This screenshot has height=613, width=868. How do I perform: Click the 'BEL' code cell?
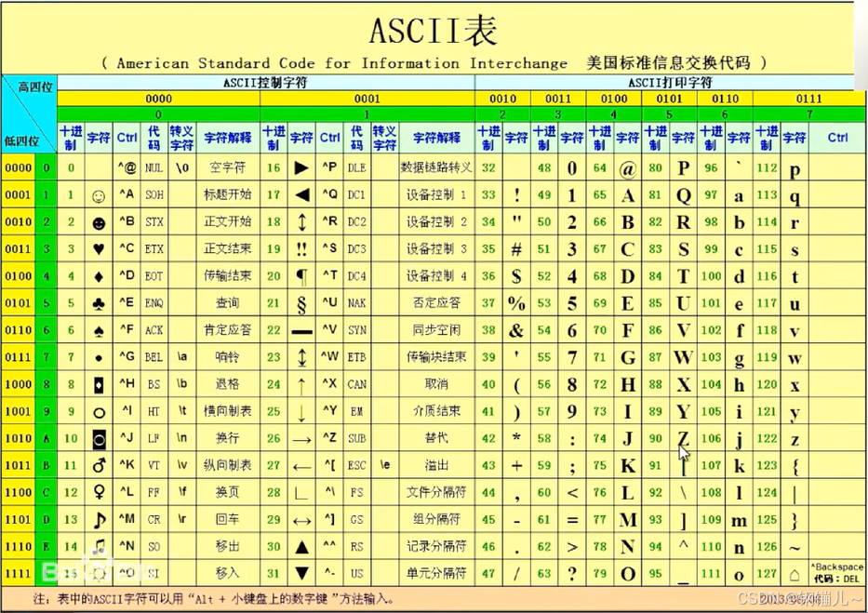pyautogui.click(x=154, y=357)
